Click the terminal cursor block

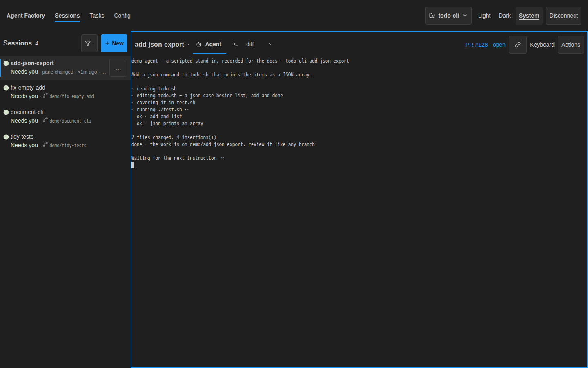click(x=133, y=165)
